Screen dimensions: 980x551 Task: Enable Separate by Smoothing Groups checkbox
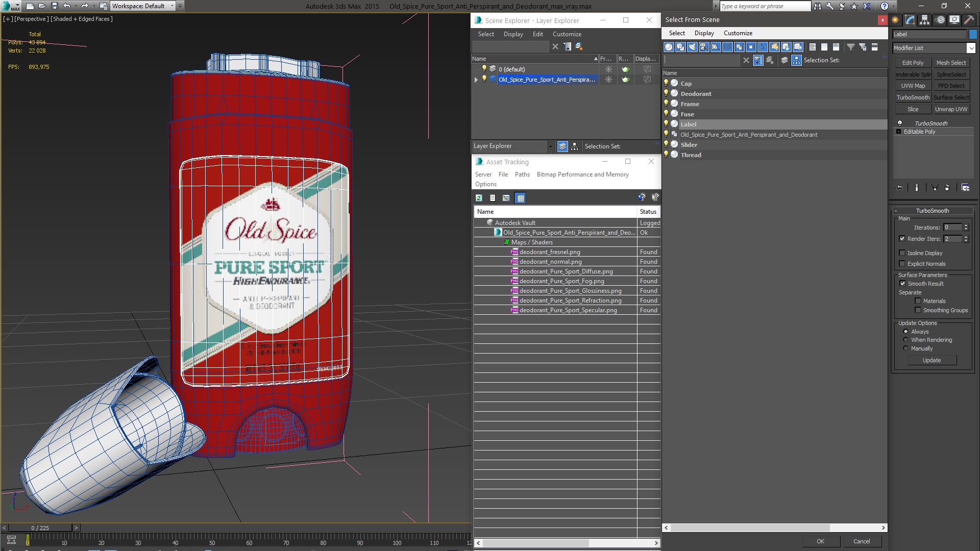(x=918, y=310)
